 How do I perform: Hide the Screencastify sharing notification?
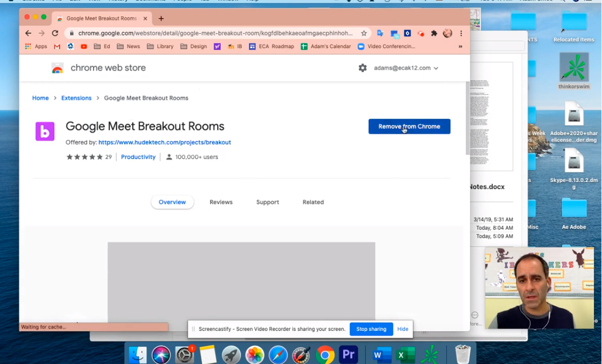(x=403, y=329)
